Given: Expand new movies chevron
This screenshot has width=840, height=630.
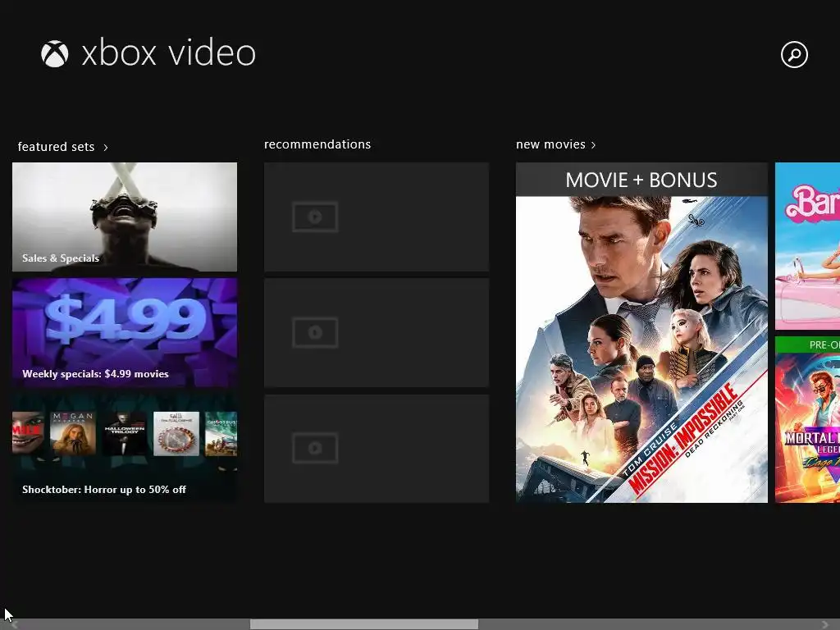Looking at the screenshot, I should coord(593,145).
